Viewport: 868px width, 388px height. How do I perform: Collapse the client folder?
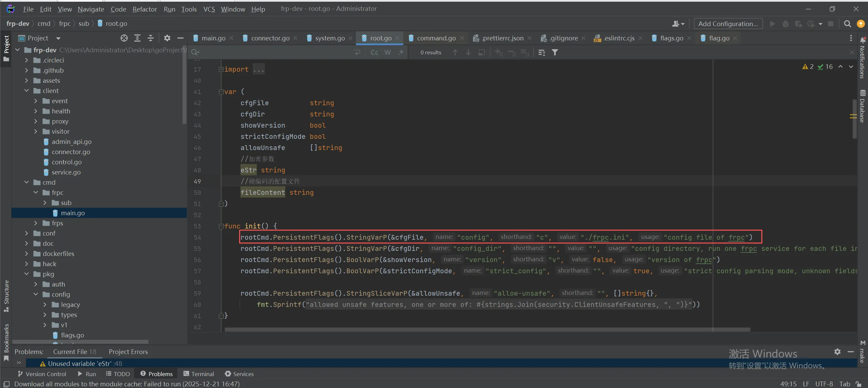point(26,91)
